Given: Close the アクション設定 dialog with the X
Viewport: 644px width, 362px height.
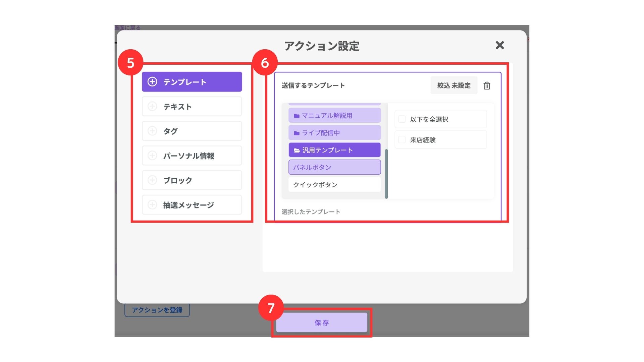Looking at the screenshot, I should [x=499, y=45].
